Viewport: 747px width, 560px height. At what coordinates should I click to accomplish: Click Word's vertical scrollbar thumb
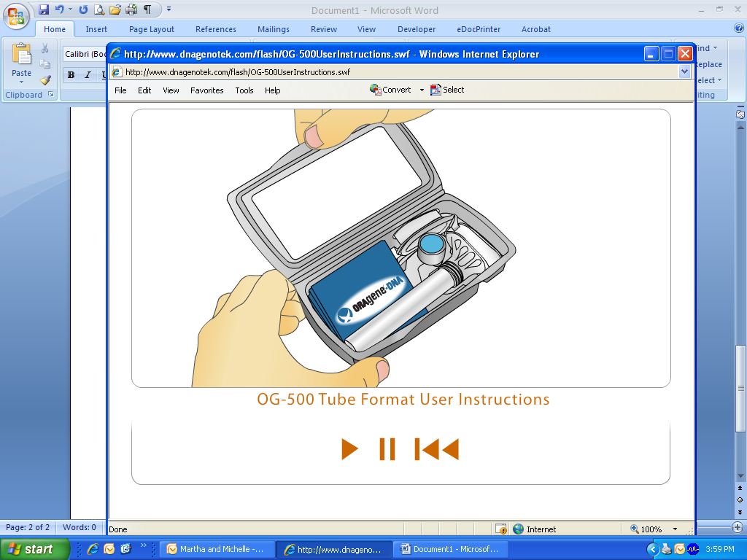(x=740, y=388)
